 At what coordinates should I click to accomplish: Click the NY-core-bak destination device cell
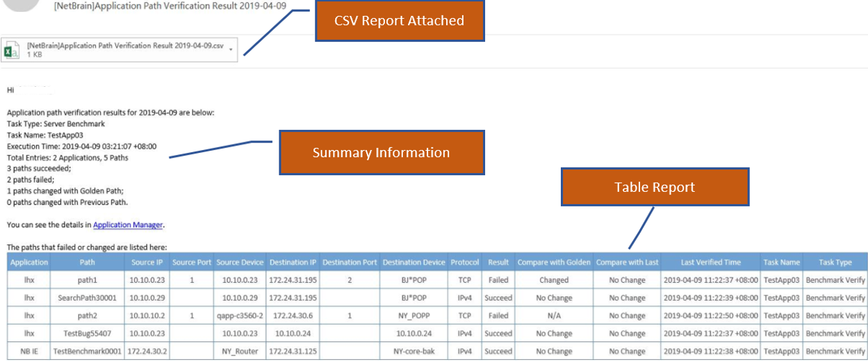tap(413, 352)
